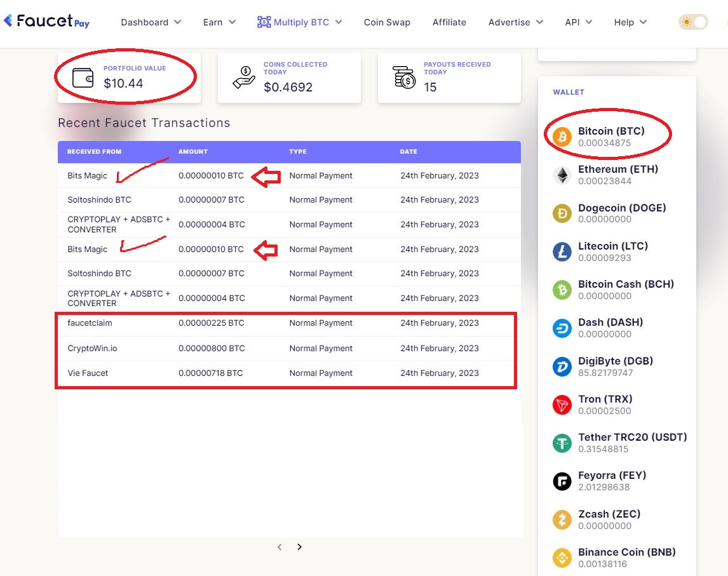Click the 0.00000225 BTC amount
Screen dimensions: 728x576
(x=212, y=323)
